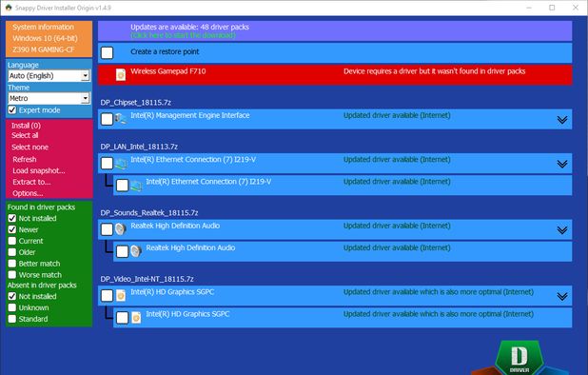The image size is (588, 375).
Task: Click the Windows 10 (64-bit) text
Action: pyautogui.click(x=45, y=38)
